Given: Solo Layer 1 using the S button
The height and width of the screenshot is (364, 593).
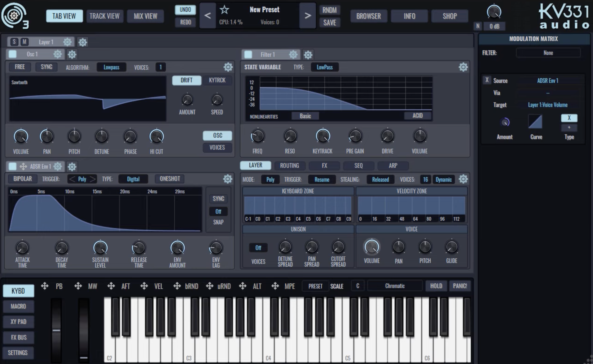Looking at the screenshot, I should click(14, 42).
